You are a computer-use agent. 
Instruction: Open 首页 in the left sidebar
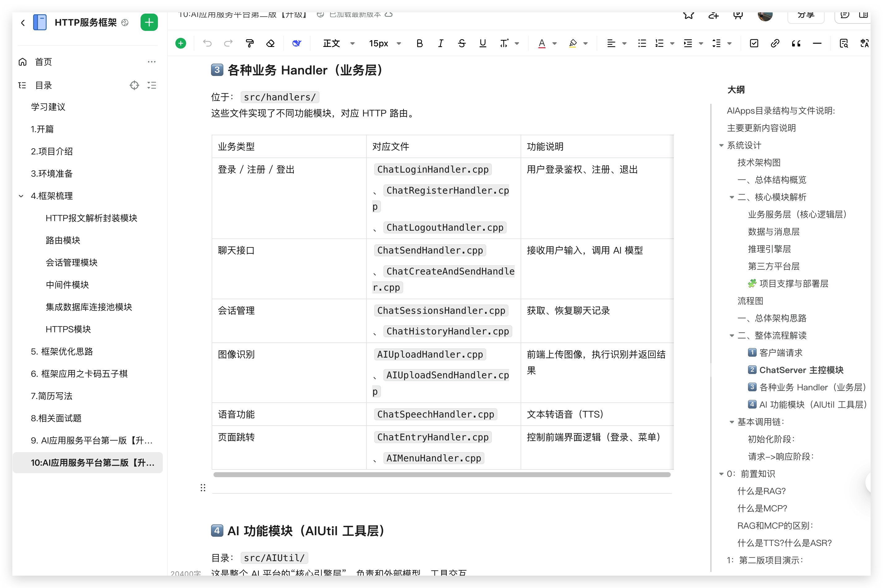[x=43, y=62]
